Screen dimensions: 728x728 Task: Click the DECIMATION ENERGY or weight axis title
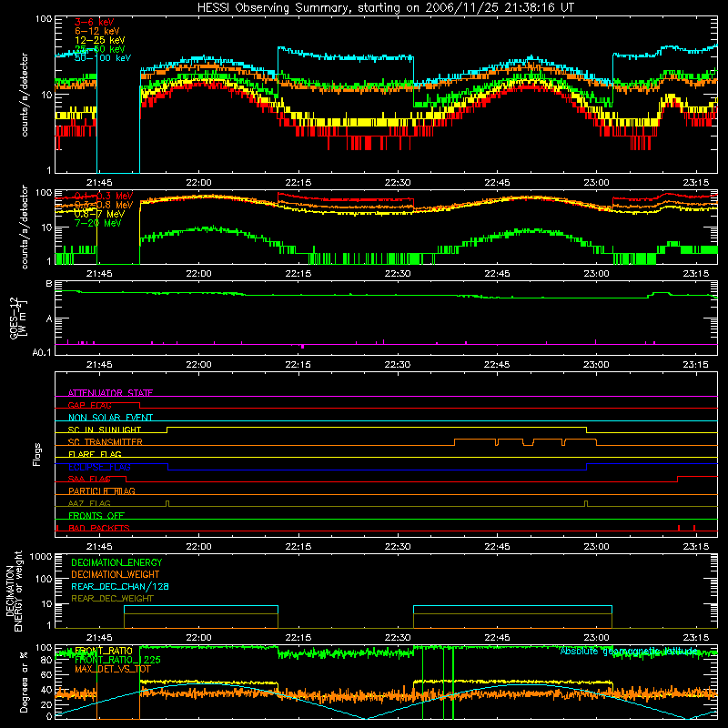14,591
